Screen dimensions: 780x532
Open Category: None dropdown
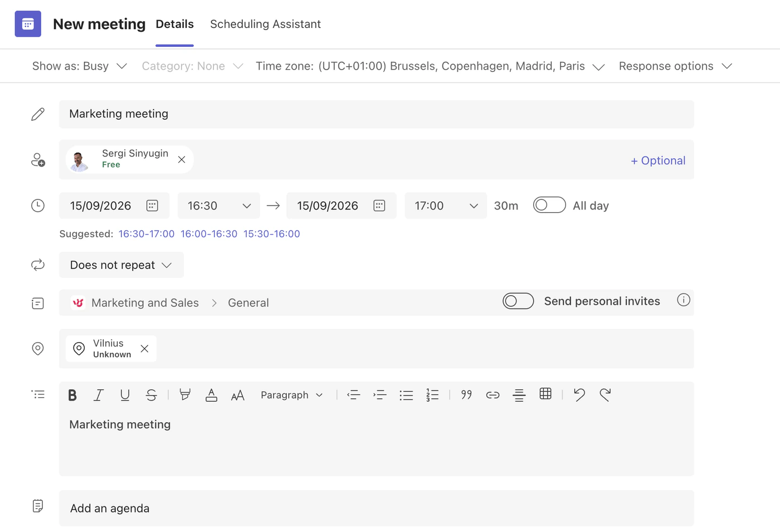(192, 66)
